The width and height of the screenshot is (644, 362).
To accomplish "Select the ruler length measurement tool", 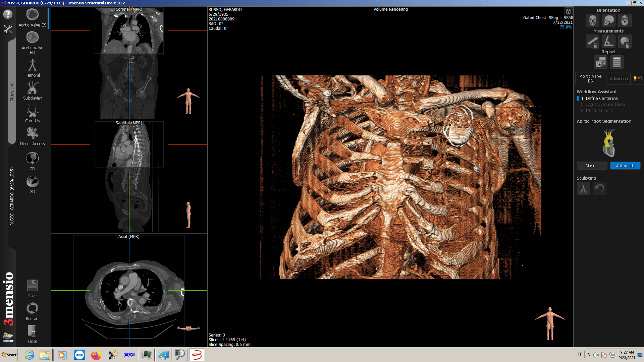I will tap(592, 42).
